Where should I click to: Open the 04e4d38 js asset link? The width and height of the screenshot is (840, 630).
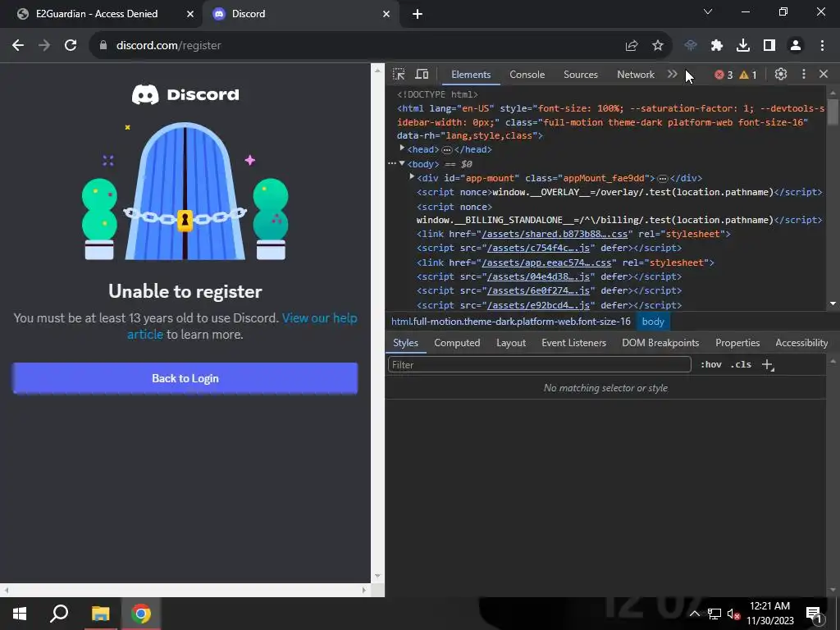point(538,277)
